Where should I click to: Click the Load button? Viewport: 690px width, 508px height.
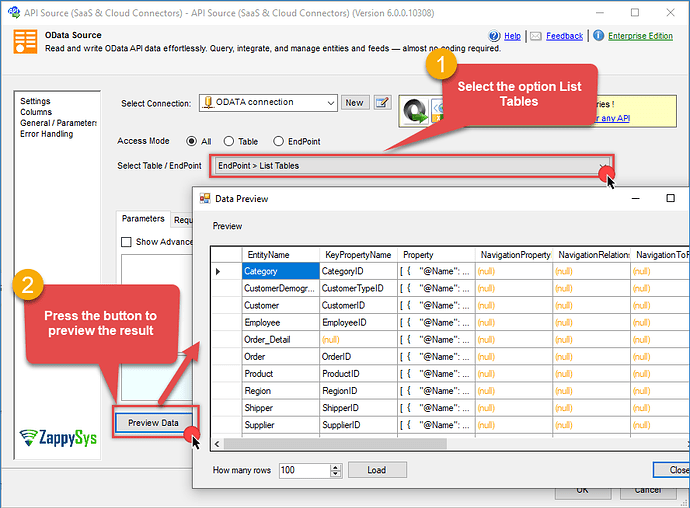click(376, 470)
